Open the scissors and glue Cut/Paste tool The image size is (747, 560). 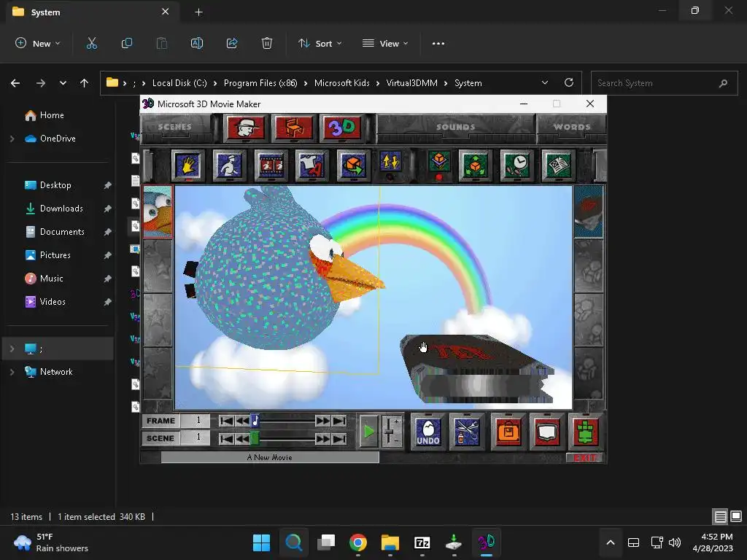click(x=467, y=432)
